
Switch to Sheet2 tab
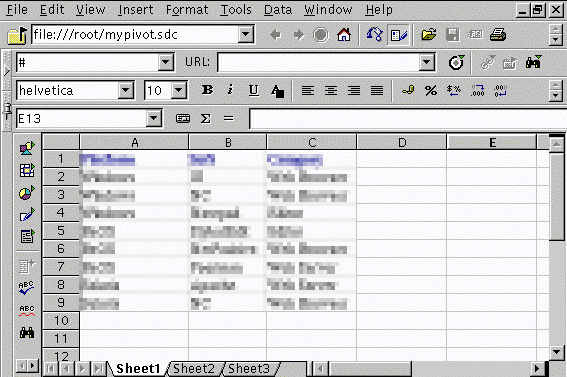coord(194,369)
